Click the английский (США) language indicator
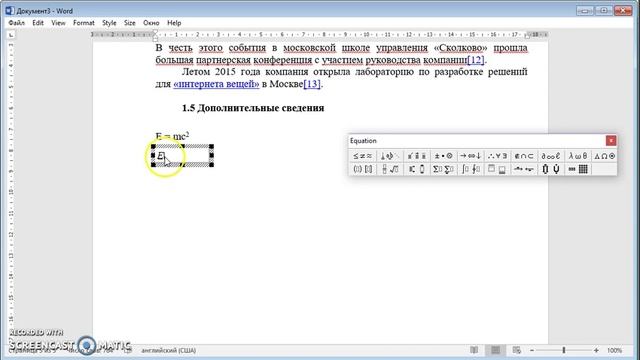Viewport: 640px width, 360px height. point(169,350)
